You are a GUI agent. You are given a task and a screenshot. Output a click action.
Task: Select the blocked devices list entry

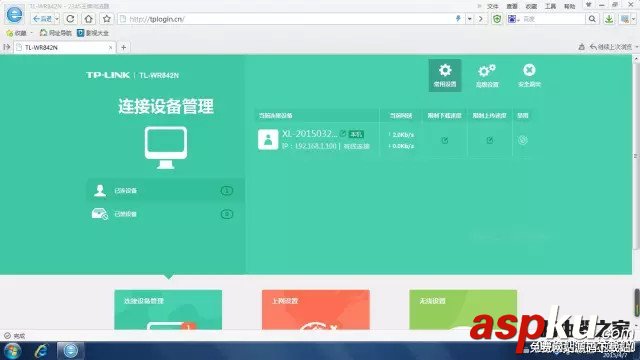click(x=166, y=214)
